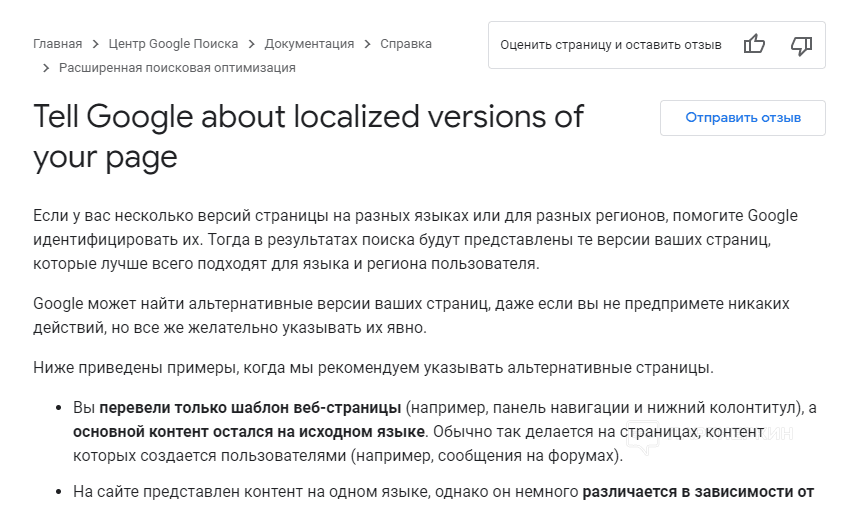Click chevron before Расширенная поисковая оптимизация
Viewport: 844px width, 507px height.
point(46,68)
